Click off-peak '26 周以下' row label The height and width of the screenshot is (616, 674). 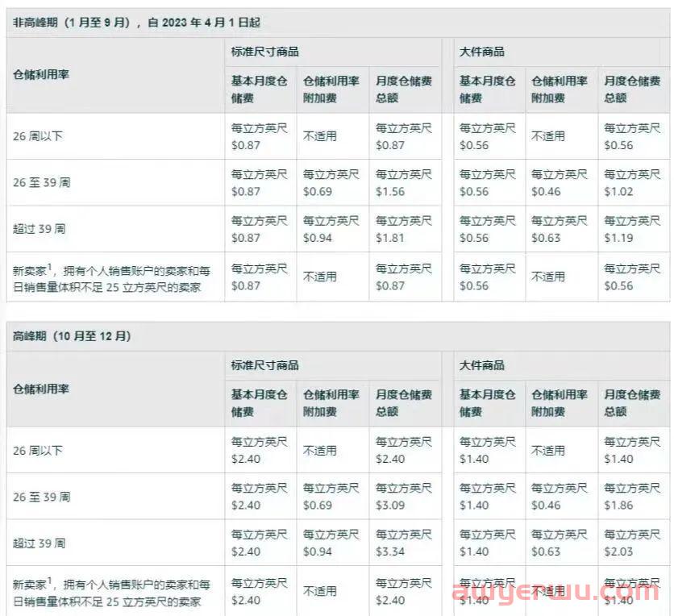coord(38,137)
